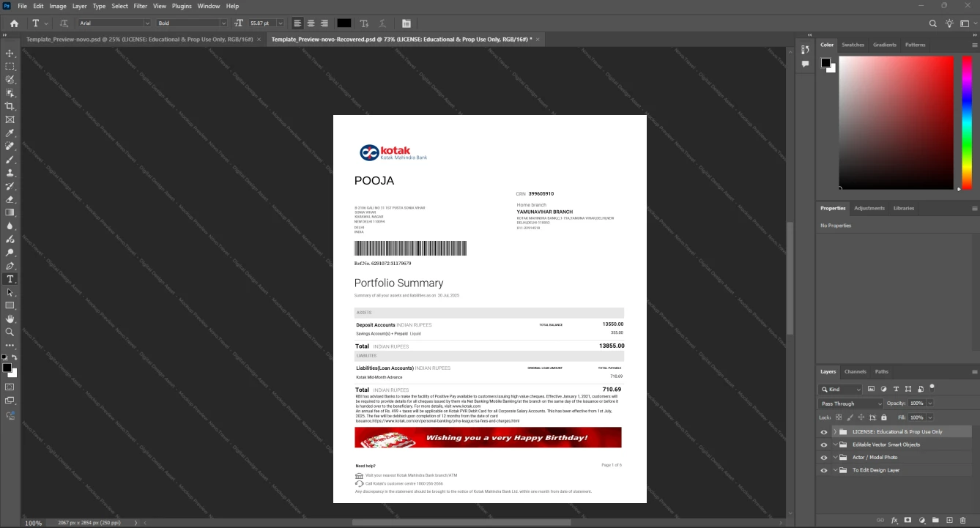Click the Home icon in options bar

coord(14,23)
